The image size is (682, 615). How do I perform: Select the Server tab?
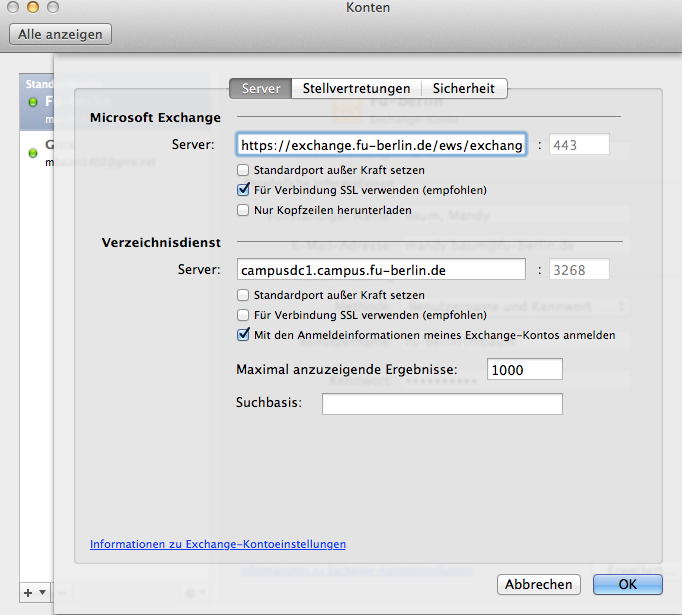(261, 89)
